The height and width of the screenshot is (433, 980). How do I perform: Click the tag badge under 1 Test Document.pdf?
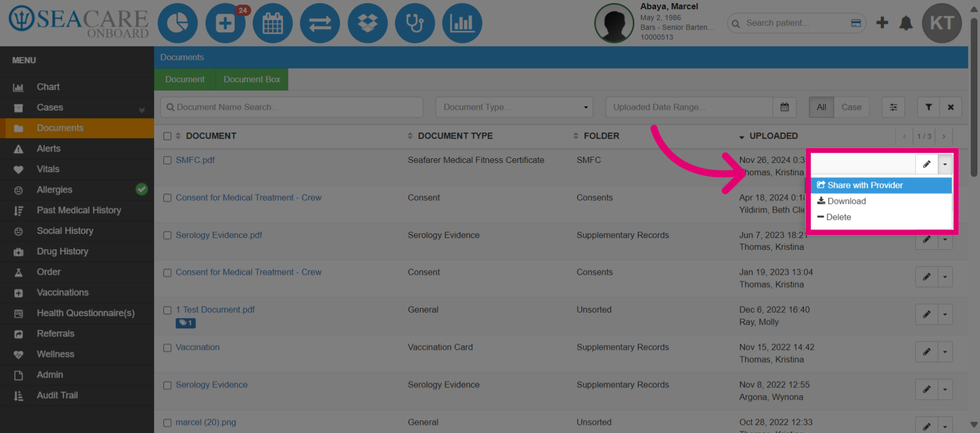point(186,323)
